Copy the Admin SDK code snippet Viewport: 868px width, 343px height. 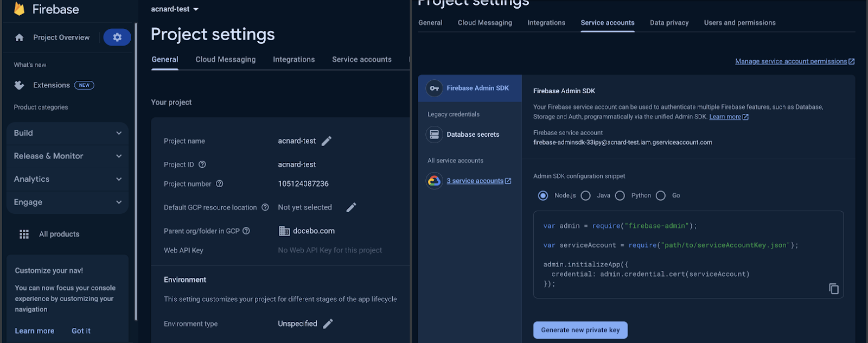(x=834, y=289)
